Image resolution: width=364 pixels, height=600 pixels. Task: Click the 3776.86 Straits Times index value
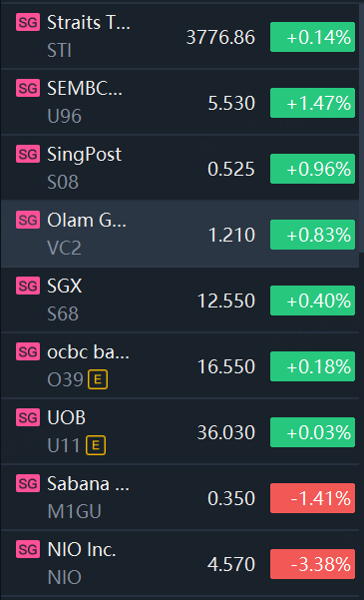[220, 38]
